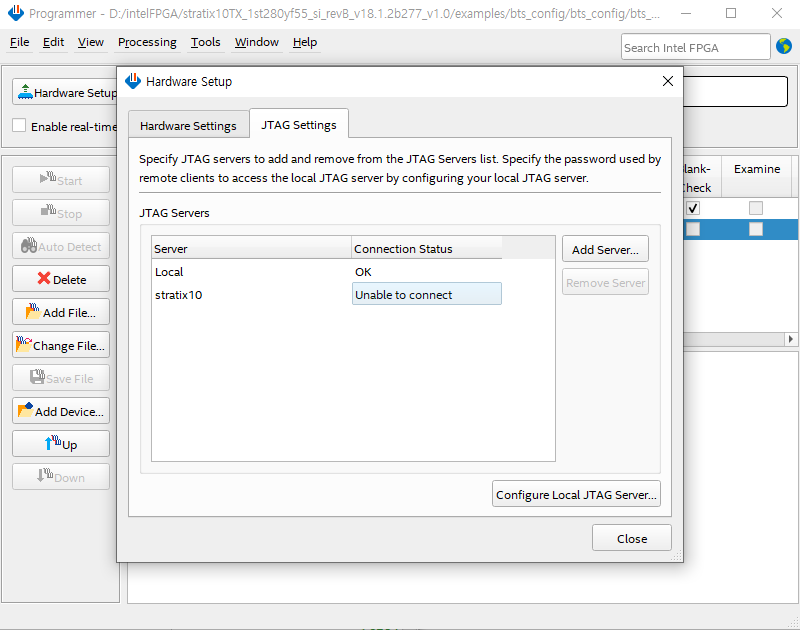
Task: Switch to the Hardware Settings tab
Action: coord(188,125)
